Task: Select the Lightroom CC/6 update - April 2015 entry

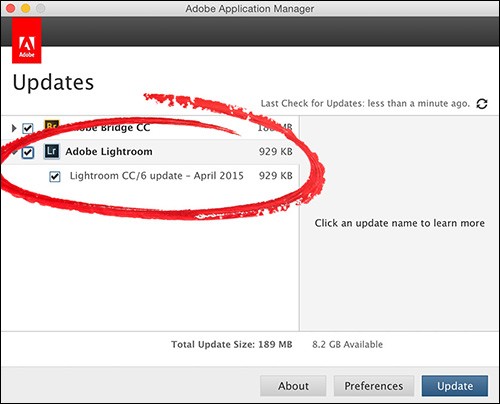Action: pyautogui.click(x=157, y=176)
